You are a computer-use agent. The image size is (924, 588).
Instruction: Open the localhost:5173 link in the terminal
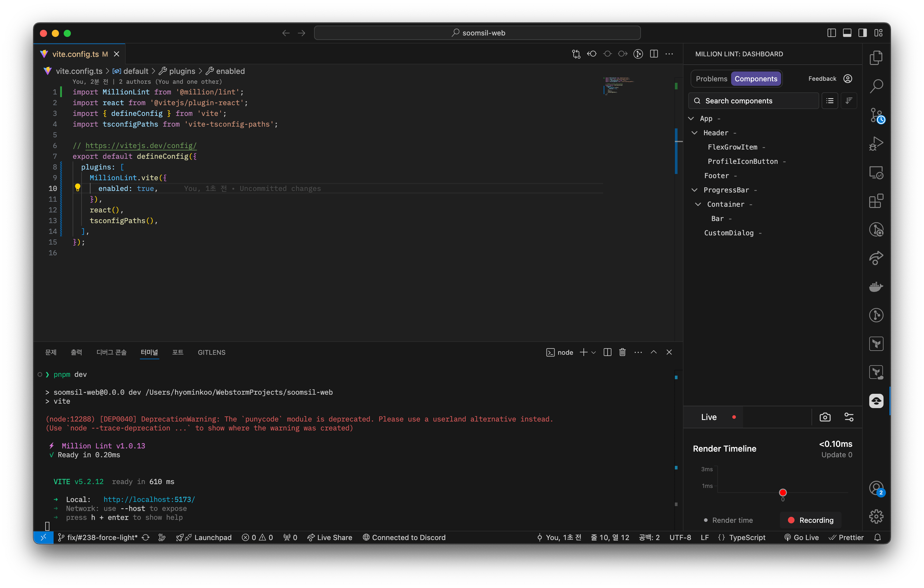(x=149, y=499)
